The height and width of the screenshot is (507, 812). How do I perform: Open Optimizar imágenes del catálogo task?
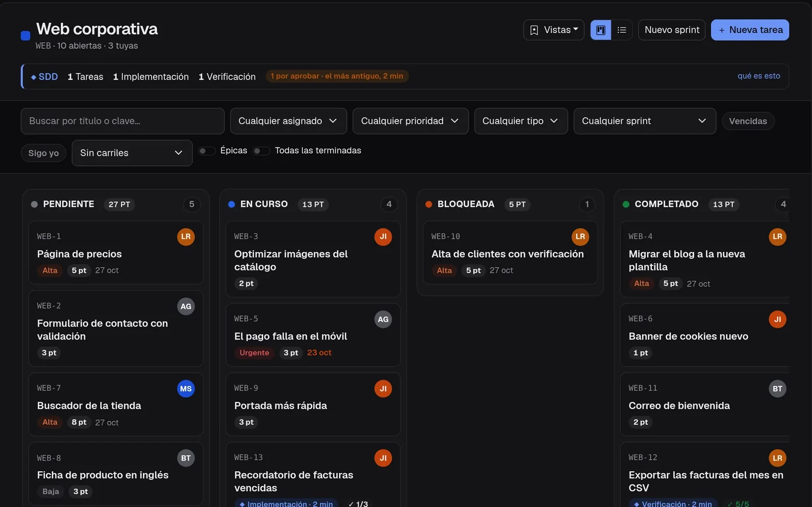coord(291,260)
